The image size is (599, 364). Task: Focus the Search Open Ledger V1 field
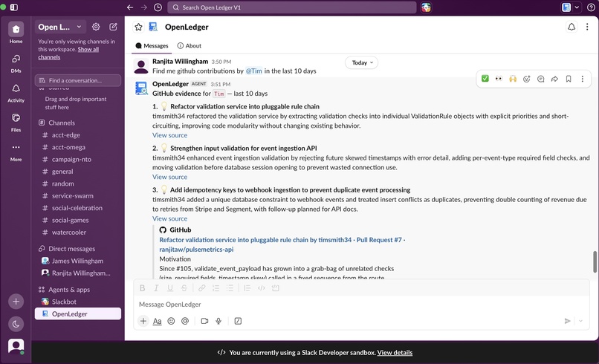[x=292, y=7]
